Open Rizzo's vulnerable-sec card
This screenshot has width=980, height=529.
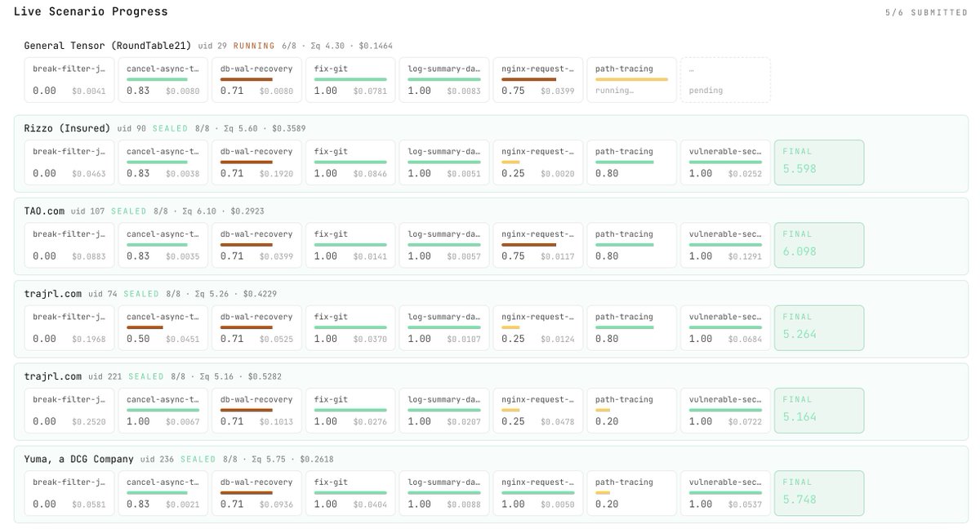point(726,162)
